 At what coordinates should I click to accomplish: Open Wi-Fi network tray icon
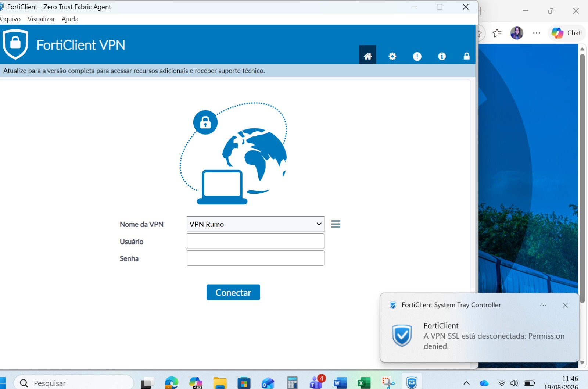pyautogui.click(x=502, y=383)
